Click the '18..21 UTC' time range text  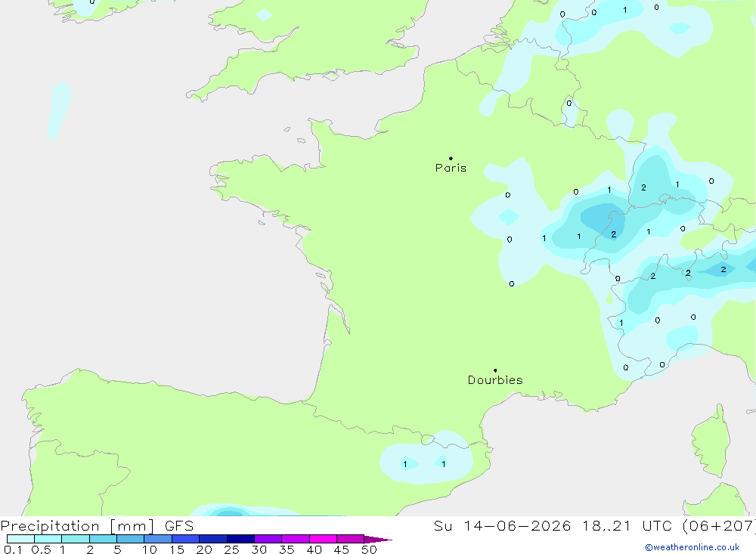[629, 526]
